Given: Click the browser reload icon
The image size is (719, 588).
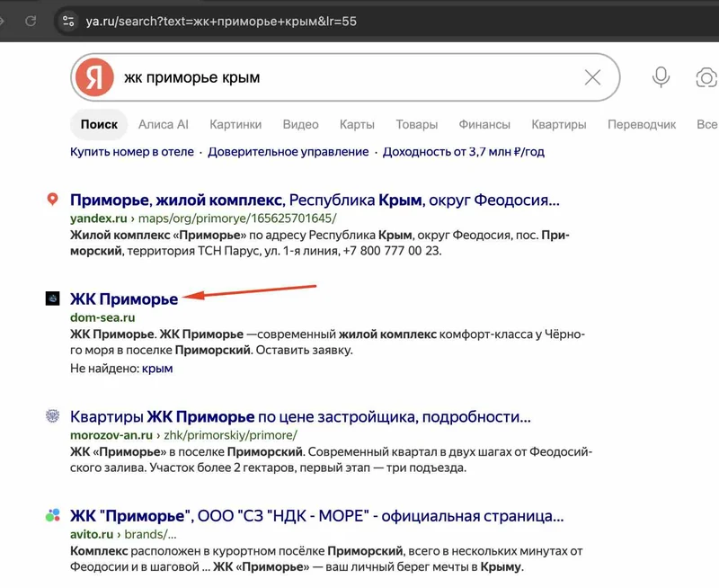Looking at the screenshot, I should click(31, 21).
